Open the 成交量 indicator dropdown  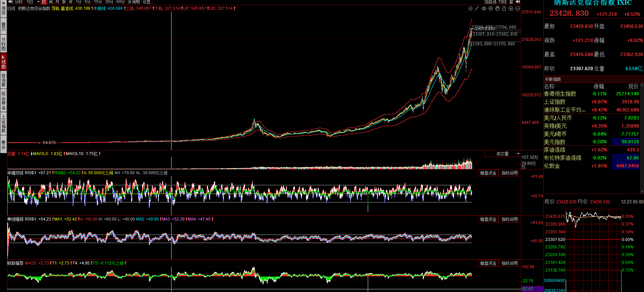pyautogui.click(x=502, y=154)
